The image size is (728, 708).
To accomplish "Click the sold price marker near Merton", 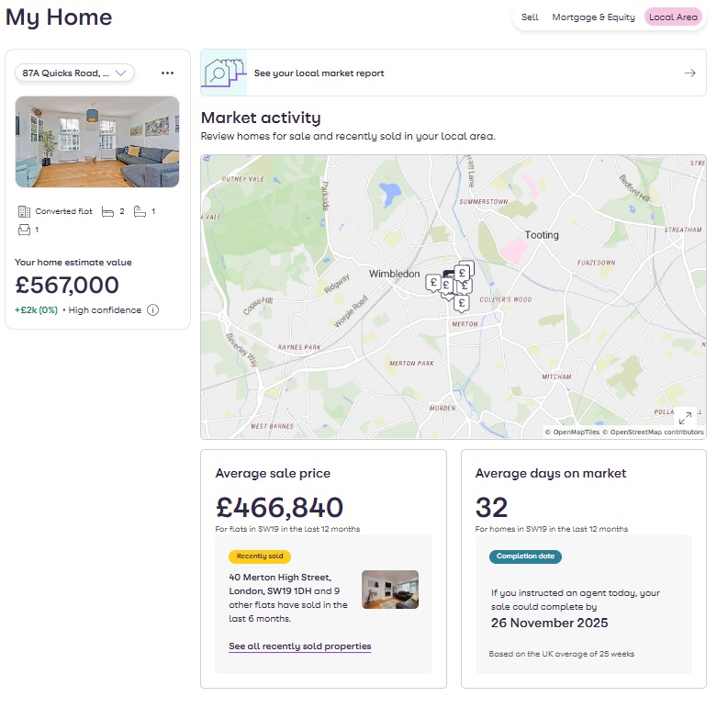I will coord(462,302).
